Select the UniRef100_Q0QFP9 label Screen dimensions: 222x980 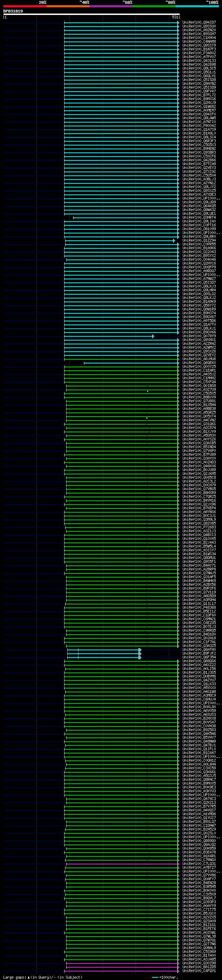click(199, 267)
